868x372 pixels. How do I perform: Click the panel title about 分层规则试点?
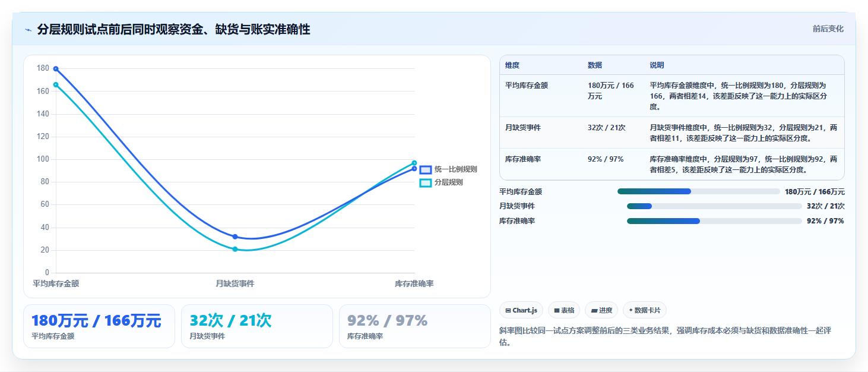[173, 30]
